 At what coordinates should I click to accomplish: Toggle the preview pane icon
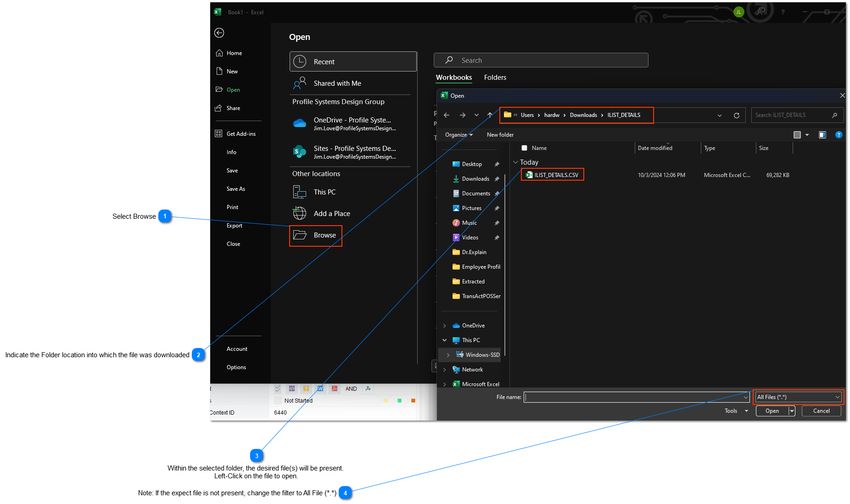click(822, 135)
